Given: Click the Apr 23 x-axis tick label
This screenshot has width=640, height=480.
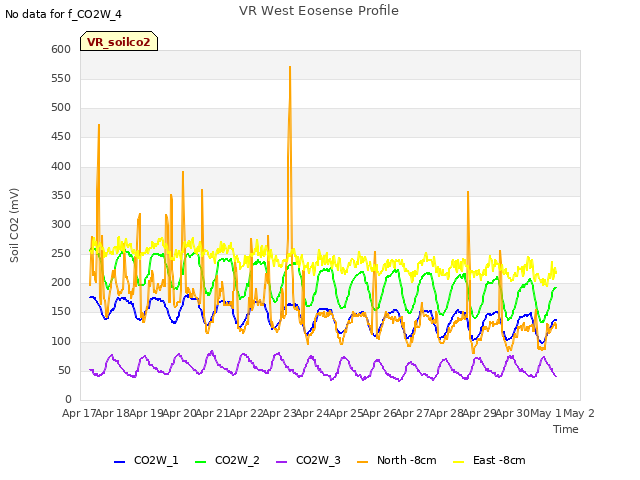Looking at the screenshot, I should click(279, 413).
